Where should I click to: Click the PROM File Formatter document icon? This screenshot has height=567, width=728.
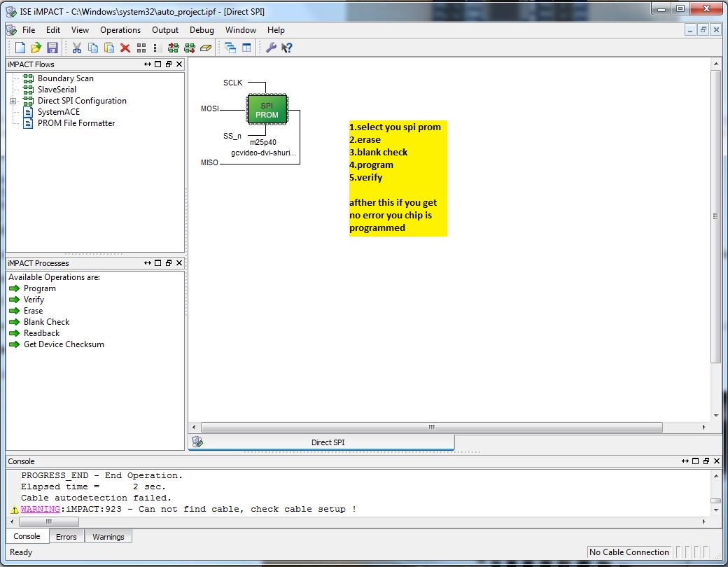(28, 123)
